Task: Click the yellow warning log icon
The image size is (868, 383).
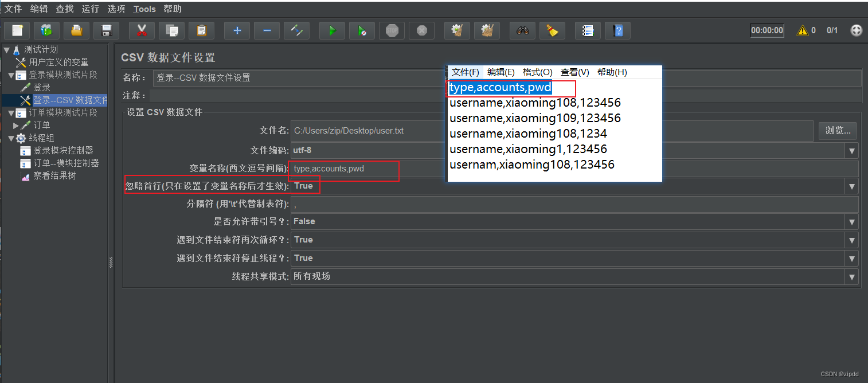Action: tap(803, 30)
